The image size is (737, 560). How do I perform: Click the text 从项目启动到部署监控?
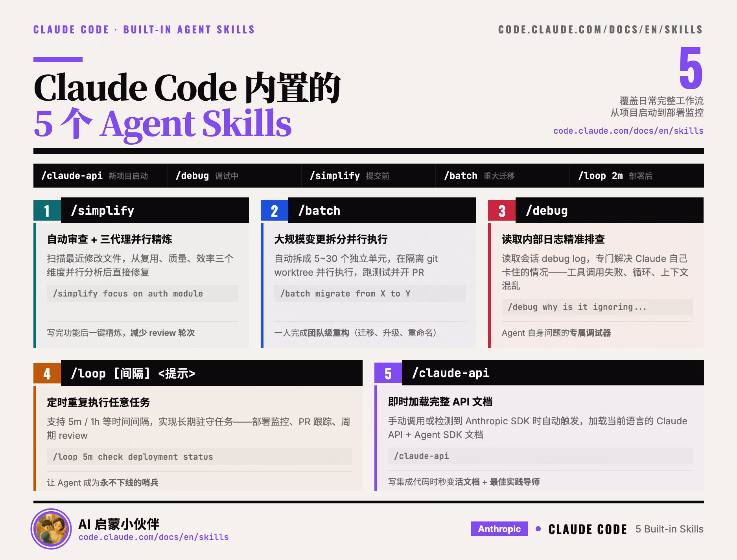coord(657,113)
